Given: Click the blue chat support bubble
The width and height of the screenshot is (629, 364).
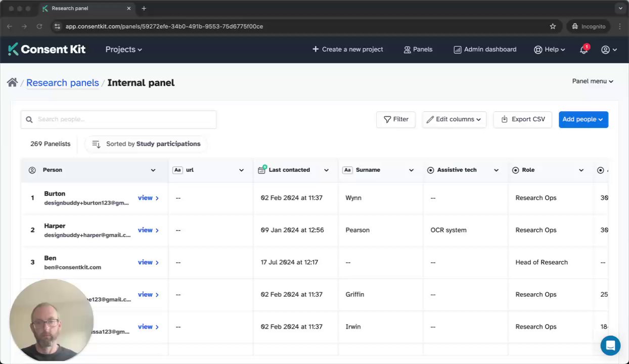Looking at the screenshot, I should [610, 346].
